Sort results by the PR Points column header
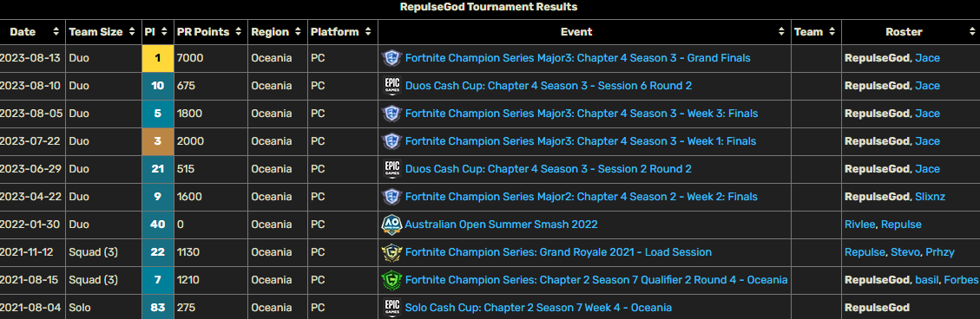Viewport: 980px width, 319px height. point(211,32)
